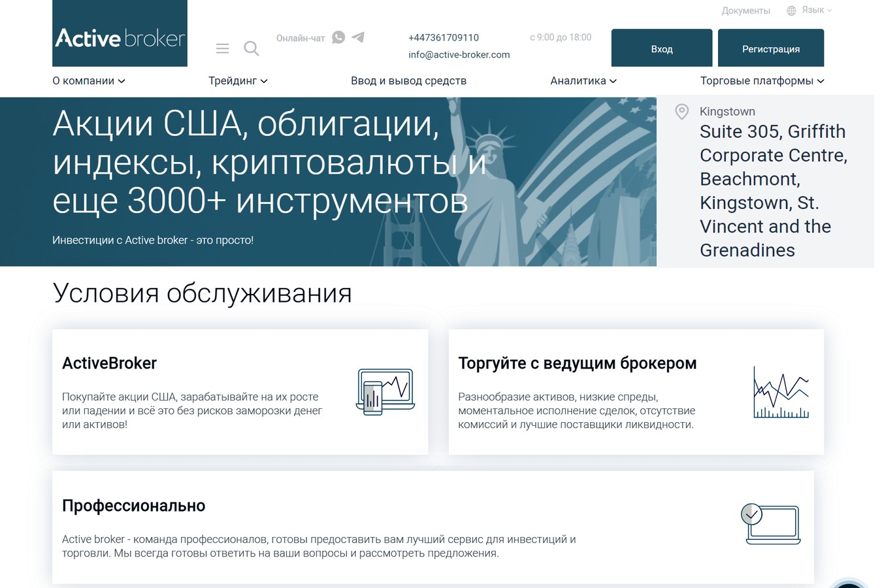Click the location pin icon near Kingstown
882x588 pixels.
[x=681, y=112]
